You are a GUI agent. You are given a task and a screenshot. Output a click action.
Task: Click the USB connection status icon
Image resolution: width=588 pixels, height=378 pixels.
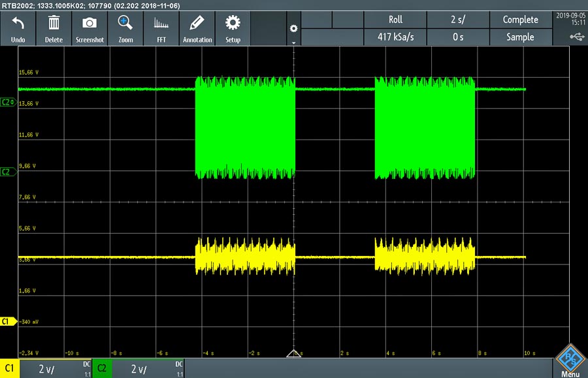[577, 37]
